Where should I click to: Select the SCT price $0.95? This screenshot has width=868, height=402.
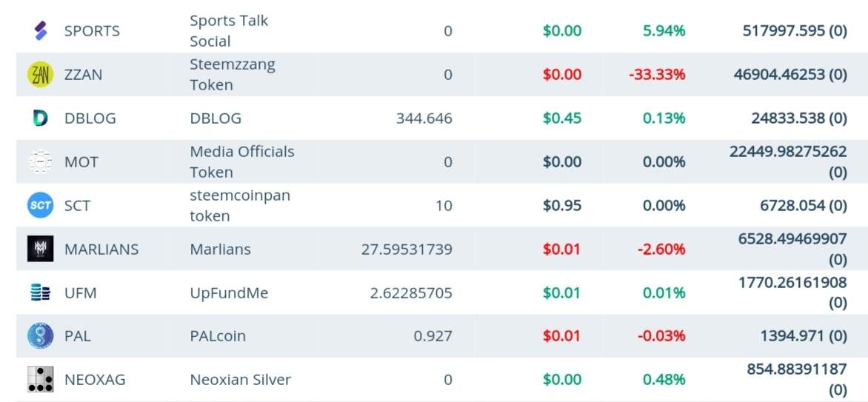[562, 205]
